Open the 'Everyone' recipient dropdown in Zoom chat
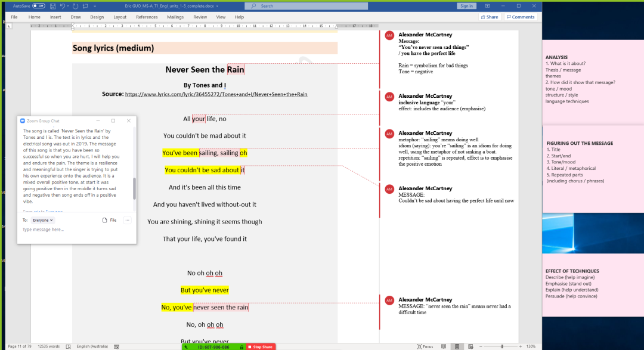Screen dimensions: 644x350 pyautogui.click(x=43, y=220)
